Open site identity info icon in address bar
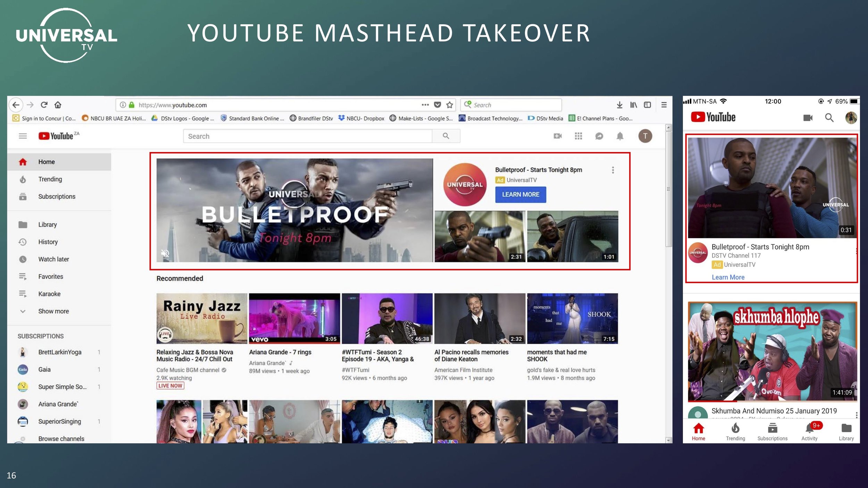The image size is (868, 488). [123, 105]
